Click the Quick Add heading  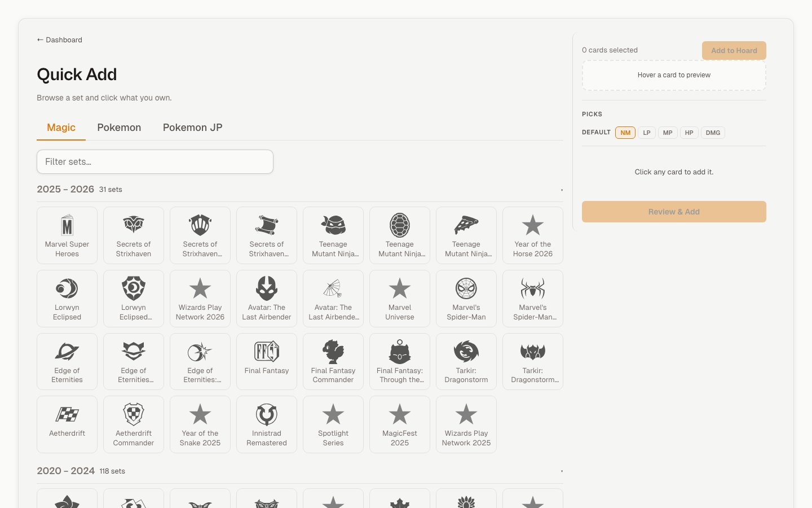pos(77,75)
